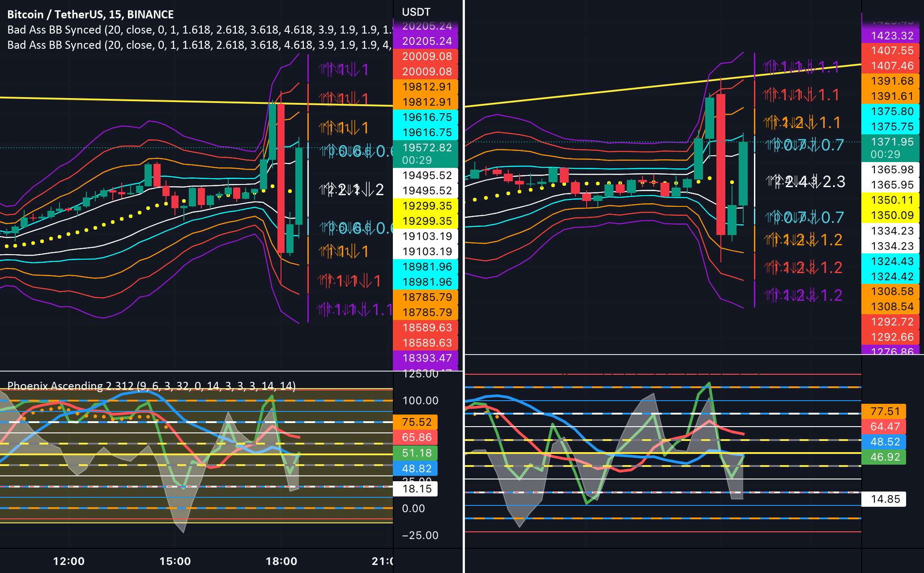Click the green 46.92 oscillator value
The image size is (924, 573).
pos(884,457)
